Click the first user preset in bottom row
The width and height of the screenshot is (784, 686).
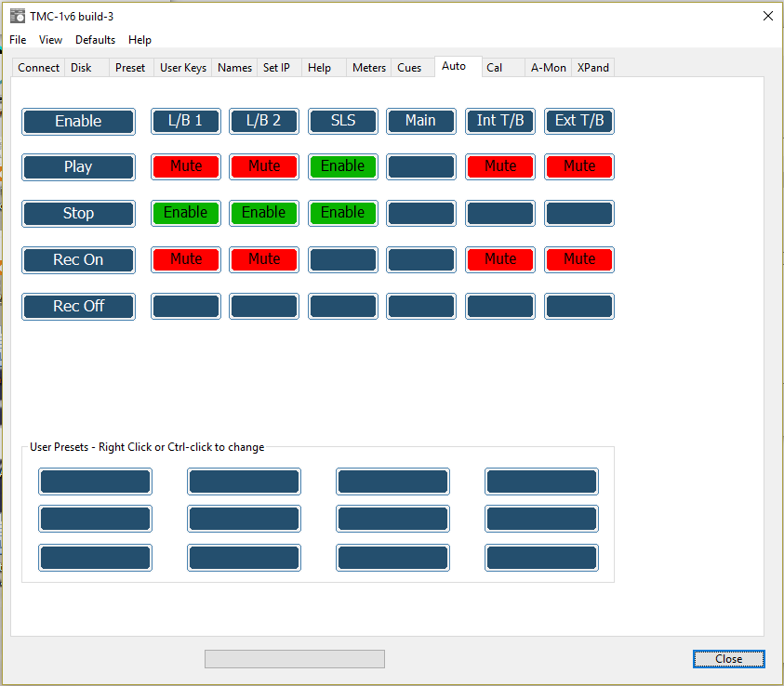pyautogui.click(x=95, y=558)
